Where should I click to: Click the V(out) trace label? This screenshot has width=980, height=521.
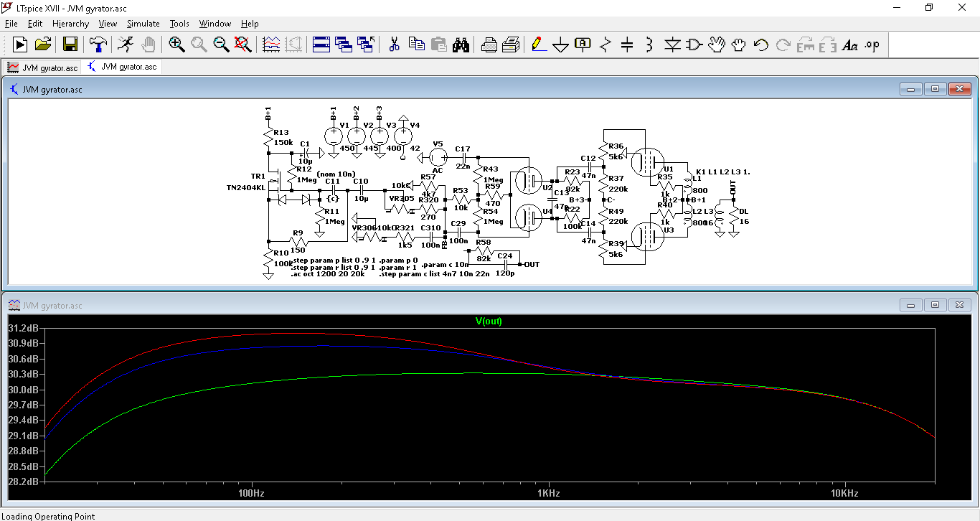pos(489,321)
